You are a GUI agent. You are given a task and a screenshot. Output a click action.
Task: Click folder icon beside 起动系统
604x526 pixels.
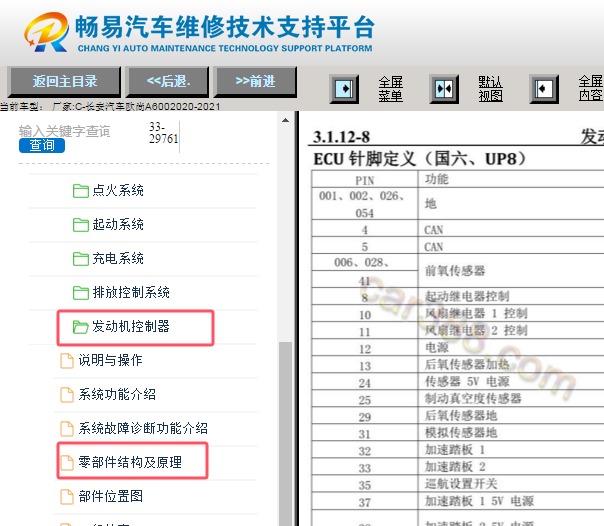click(81, 224)
